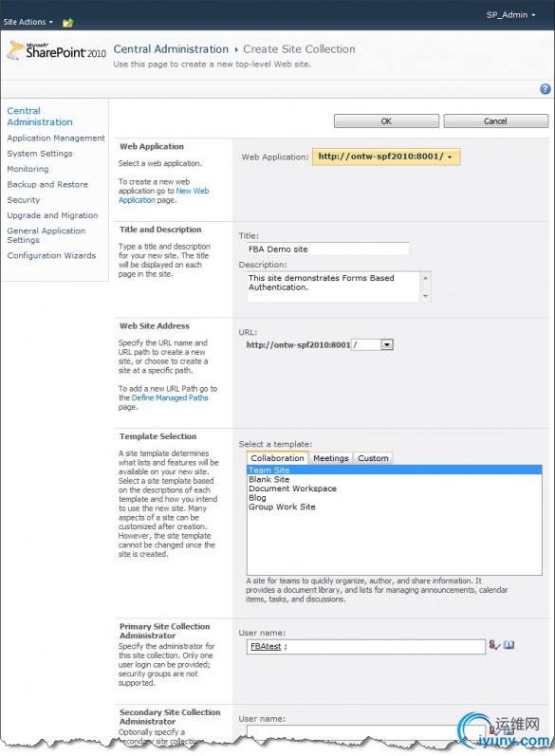Image resolution: width=555 pixels, height=756 pixels.
Task: Open the New Web Application link
Action: [x=164, y=195]
